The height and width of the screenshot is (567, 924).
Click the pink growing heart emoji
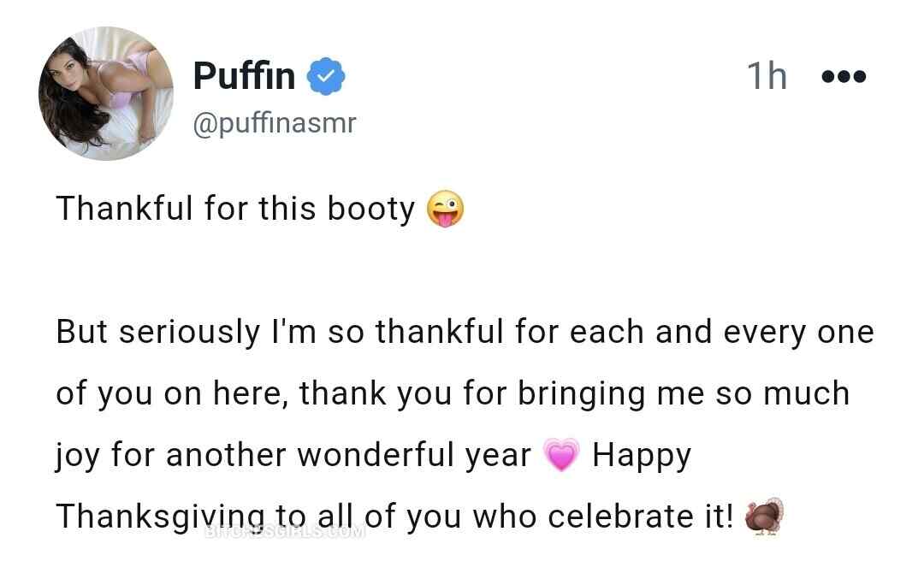coord(561,456)
